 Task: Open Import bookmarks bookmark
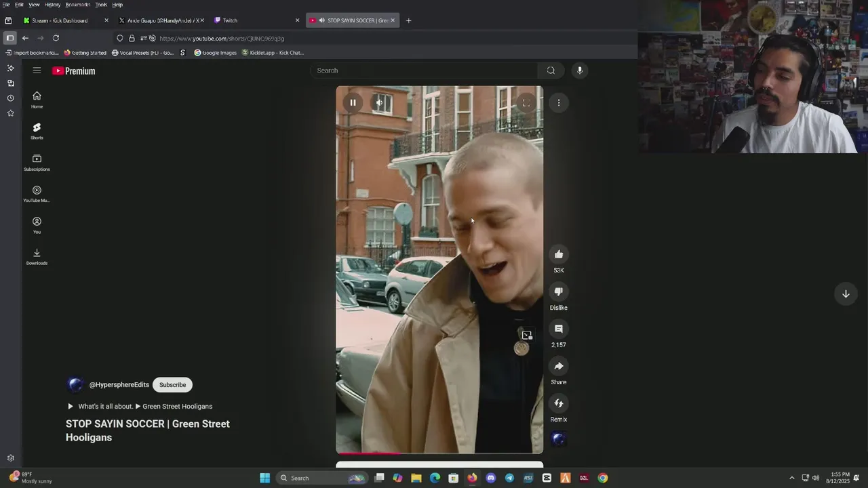32,53
